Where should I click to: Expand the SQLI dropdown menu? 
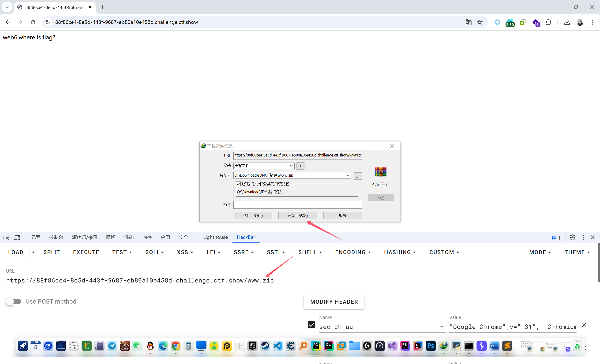(154, 252)
